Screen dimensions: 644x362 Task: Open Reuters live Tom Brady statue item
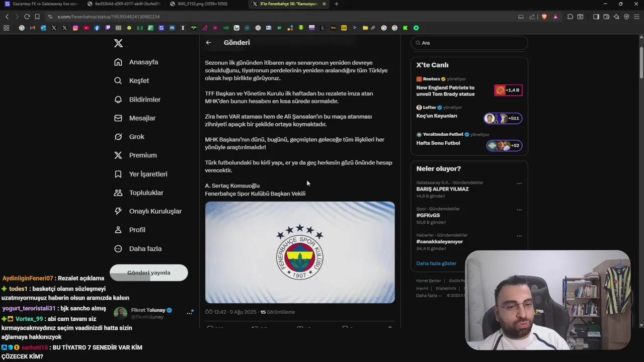(469, 87)
